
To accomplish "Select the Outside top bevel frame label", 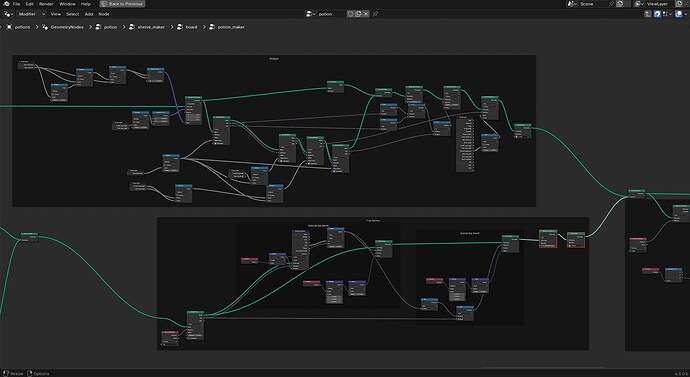I will [318, 226].
